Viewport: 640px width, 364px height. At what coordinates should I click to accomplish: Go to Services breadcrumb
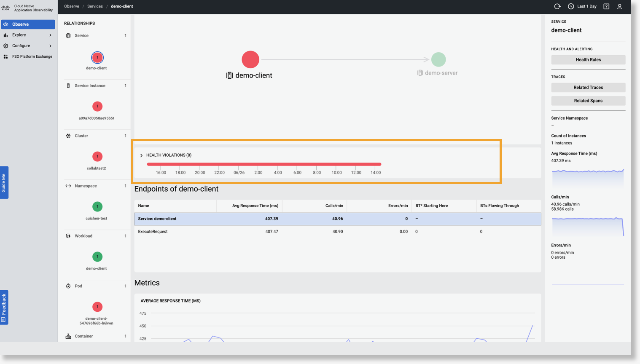pyautogui.click(x=95, y=6)
